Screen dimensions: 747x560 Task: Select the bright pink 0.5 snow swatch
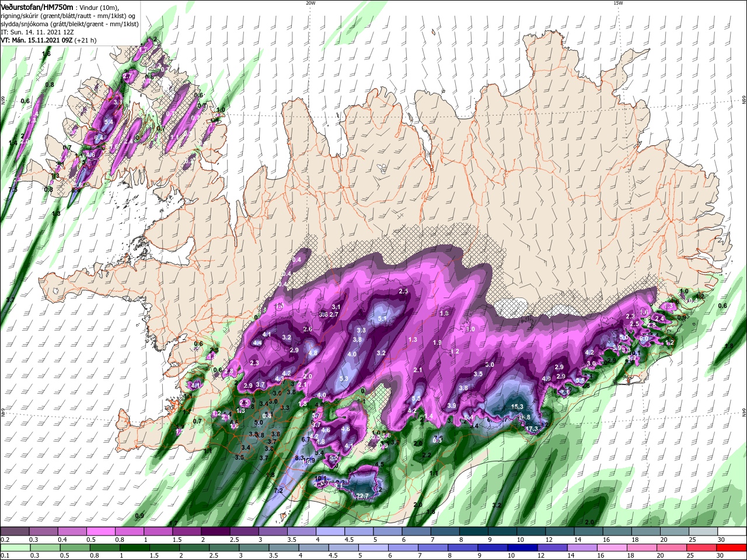[x=100, y=531]
